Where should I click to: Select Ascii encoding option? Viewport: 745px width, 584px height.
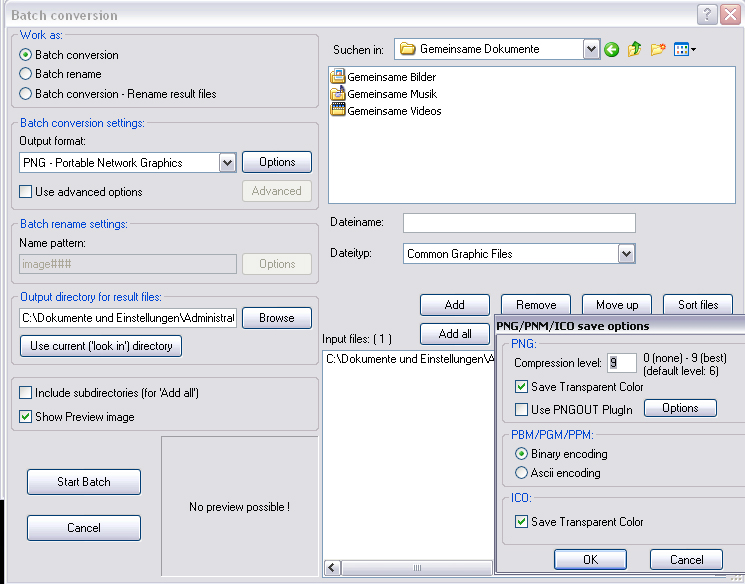(521, 473)
